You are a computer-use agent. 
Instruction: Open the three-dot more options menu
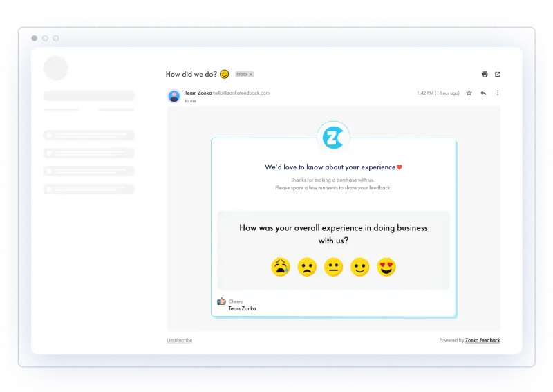498,93
